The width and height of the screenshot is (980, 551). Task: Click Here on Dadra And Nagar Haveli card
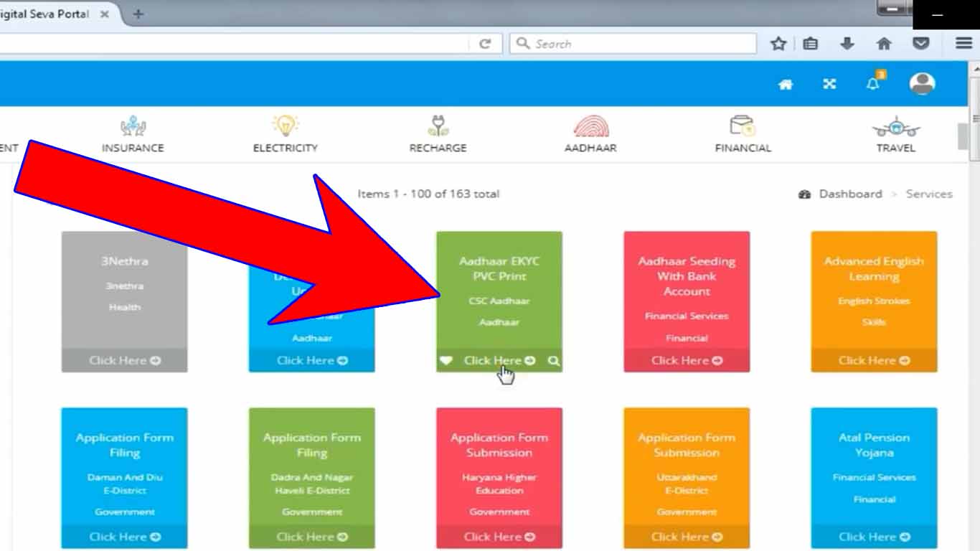pyautogui.click(x=311, y=537)
